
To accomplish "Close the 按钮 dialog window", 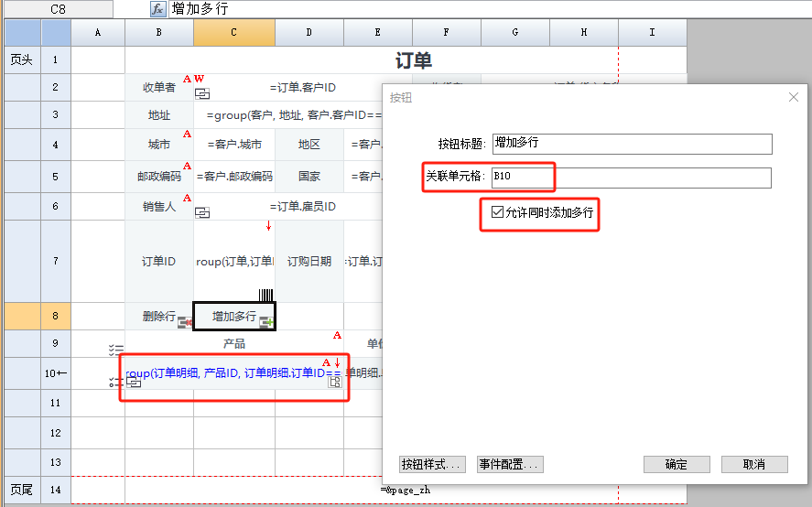I will pyautogui.click(x=794, y=97).
